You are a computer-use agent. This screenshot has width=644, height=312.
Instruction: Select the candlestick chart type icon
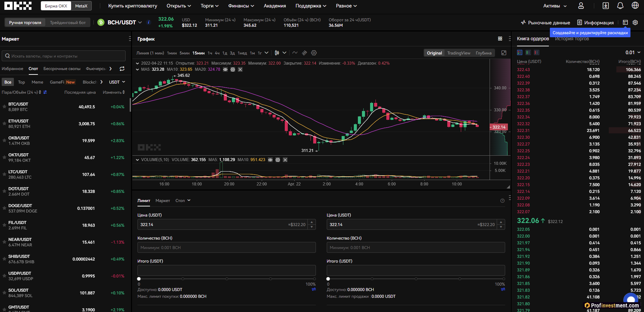click(x=277, y=53)
